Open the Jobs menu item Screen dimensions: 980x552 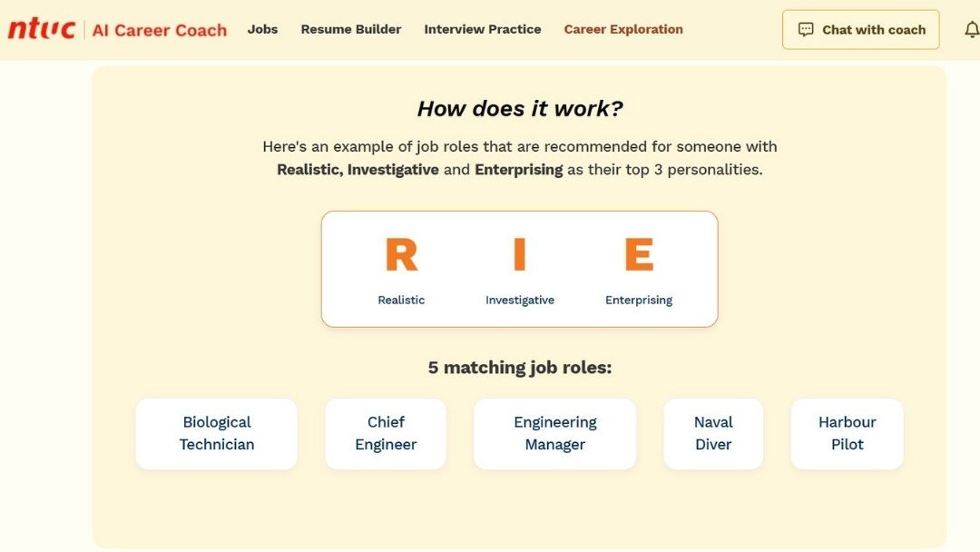point(262,29)
